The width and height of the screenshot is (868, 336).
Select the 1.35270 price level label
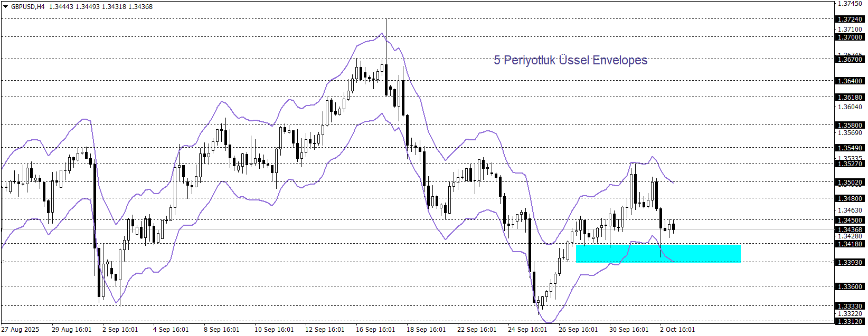tap(850, 164)
